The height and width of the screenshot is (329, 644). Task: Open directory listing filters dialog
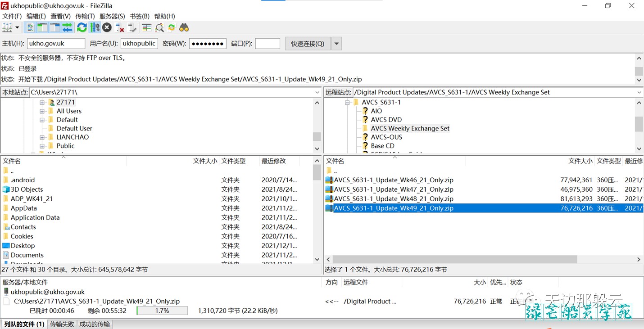coord(147,27)
